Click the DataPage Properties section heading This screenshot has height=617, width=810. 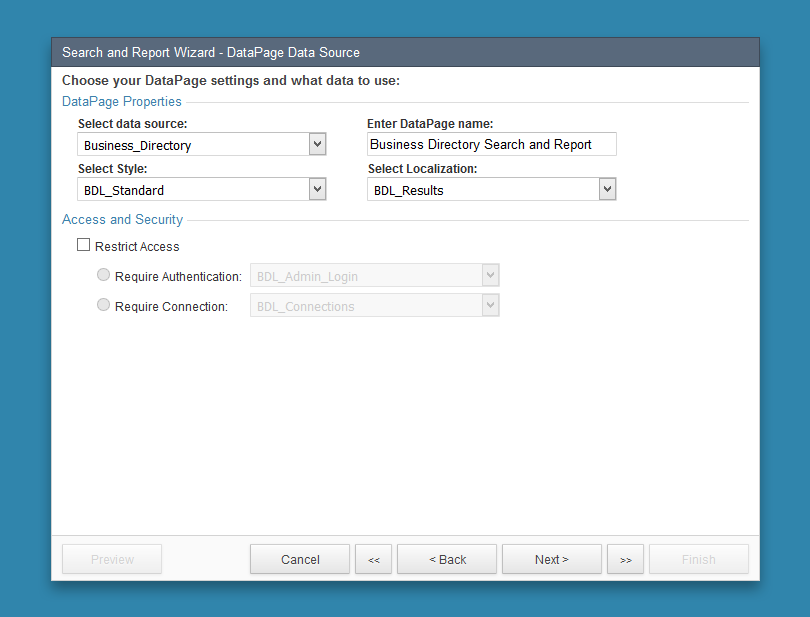point(121,101)
